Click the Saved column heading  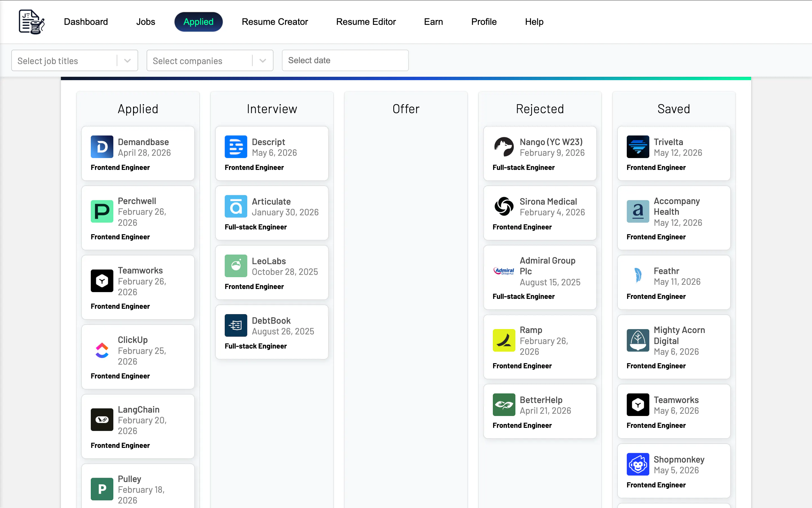674,109
